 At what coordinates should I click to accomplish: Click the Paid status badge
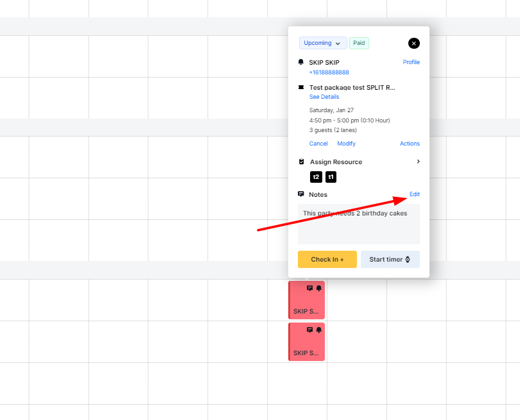359,43
